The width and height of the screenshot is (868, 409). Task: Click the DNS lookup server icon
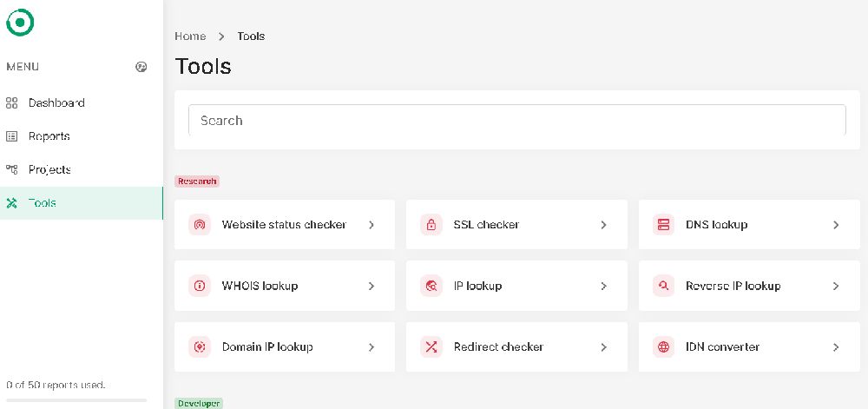[664, 225]
